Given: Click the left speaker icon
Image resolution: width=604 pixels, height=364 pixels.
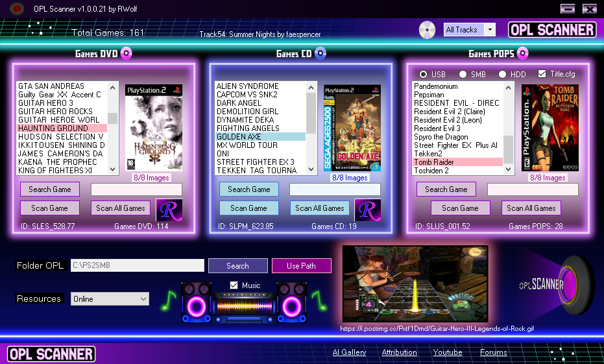Looking at the screenshot, I should point(197,302).
